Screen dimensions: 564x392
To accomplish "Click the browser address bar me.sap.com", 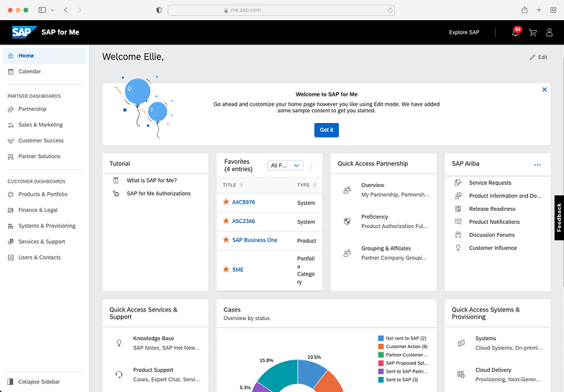I will (281, 10).
